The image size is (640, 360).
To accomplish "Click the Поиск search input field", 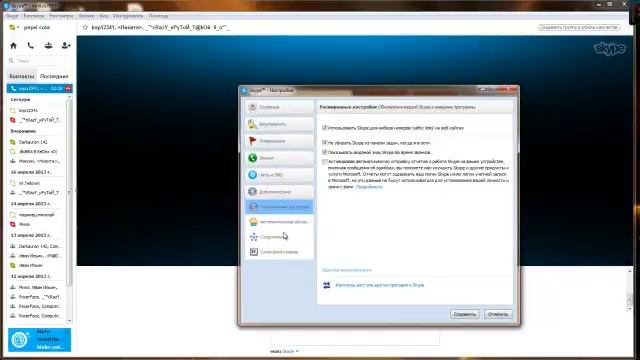I will point(41,61).
